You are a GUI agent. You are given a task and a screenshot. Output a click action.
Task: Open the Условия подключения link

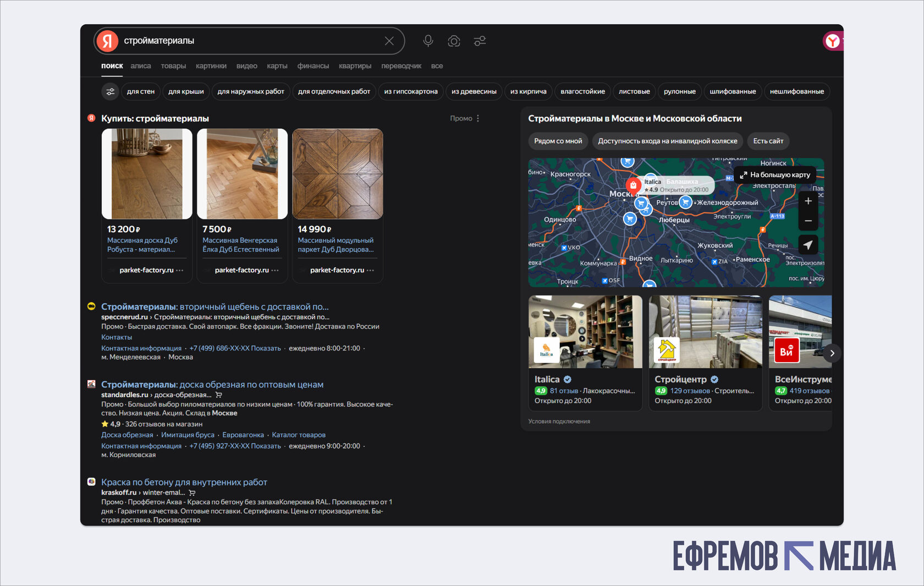(559, 421)
